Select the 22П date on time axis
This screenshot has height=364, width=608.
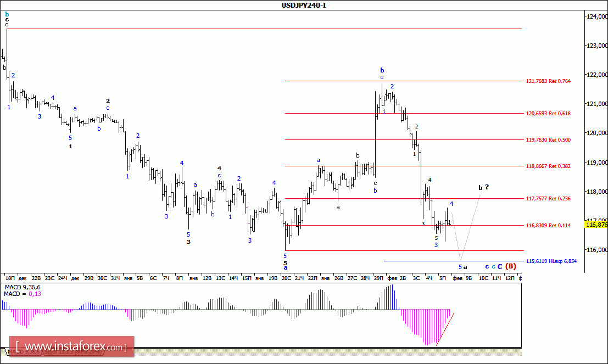click(x=313, y=278)
